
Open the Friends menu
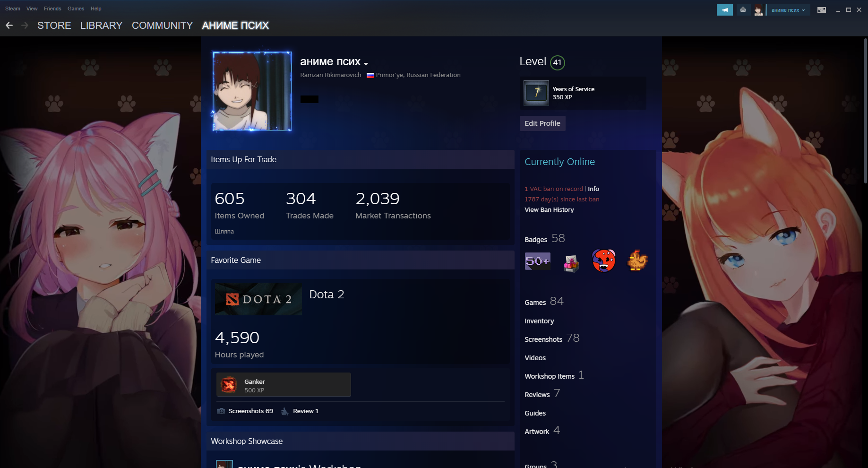(x=52, y=9)
